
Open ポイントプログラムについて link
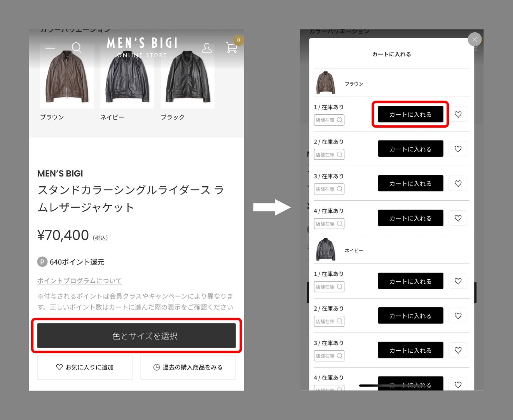click(x=80, y=281)
